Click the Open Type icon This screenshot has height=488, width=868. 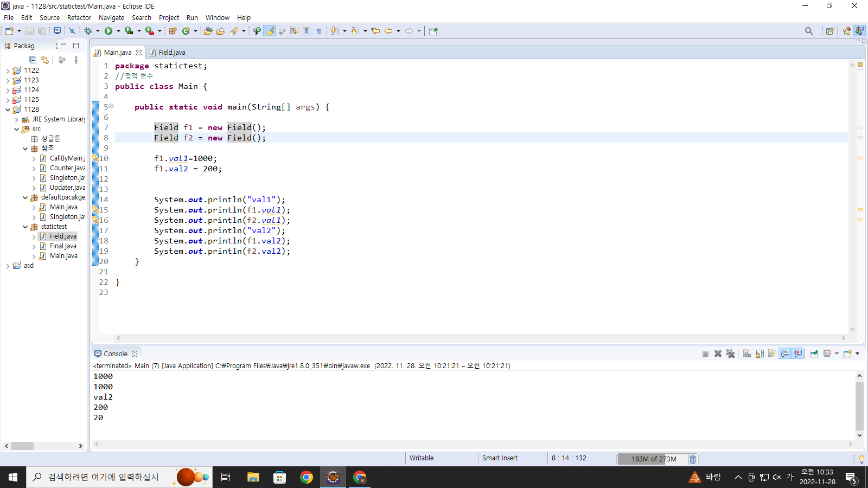point(208,31)
